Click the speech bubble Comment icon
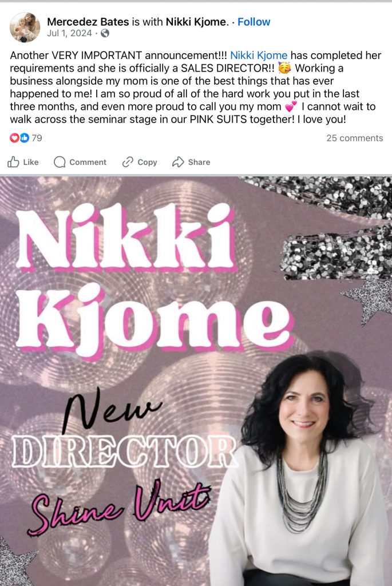Image resolution: width=392 pixels, height=586 pixels. (60, 162)
